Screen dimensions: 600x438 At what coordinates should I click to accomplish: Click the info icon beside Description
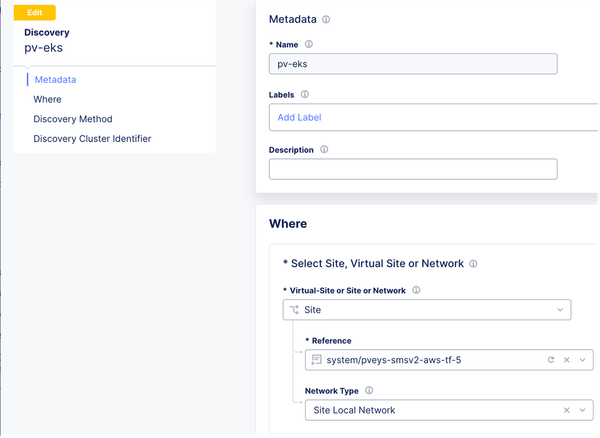324,150
